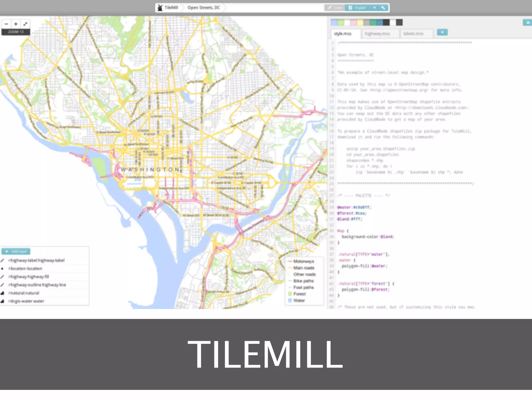Click the Motorways legend entry

(x=301, y=261)
